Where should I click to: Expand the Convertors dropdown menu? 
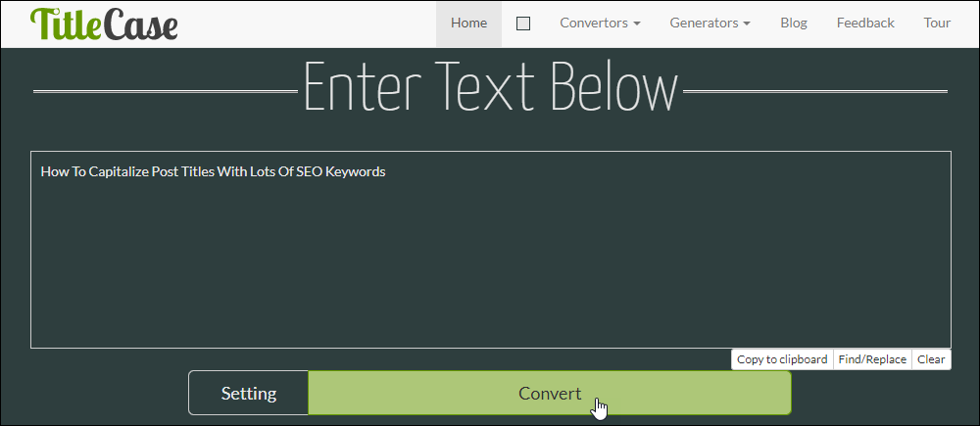[x=600, y=24]
